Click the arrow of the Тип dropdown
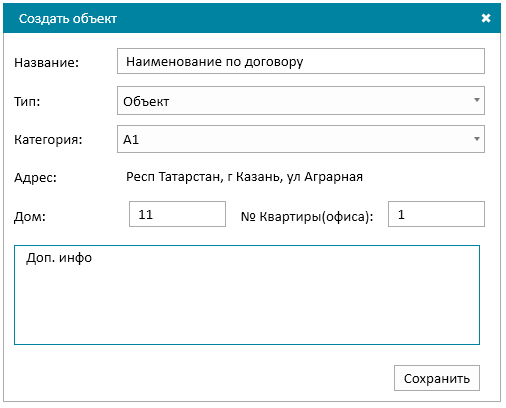 point(477,100)
